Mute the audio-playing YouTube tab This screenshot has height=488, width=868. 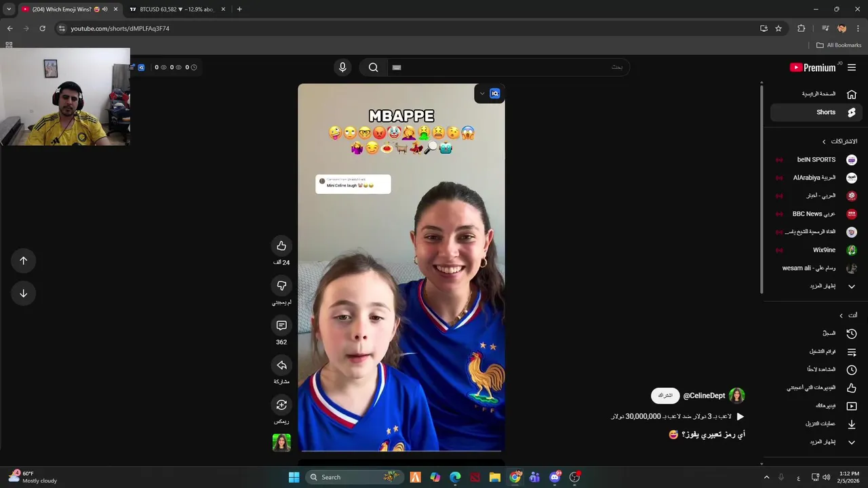click(105, 9)
